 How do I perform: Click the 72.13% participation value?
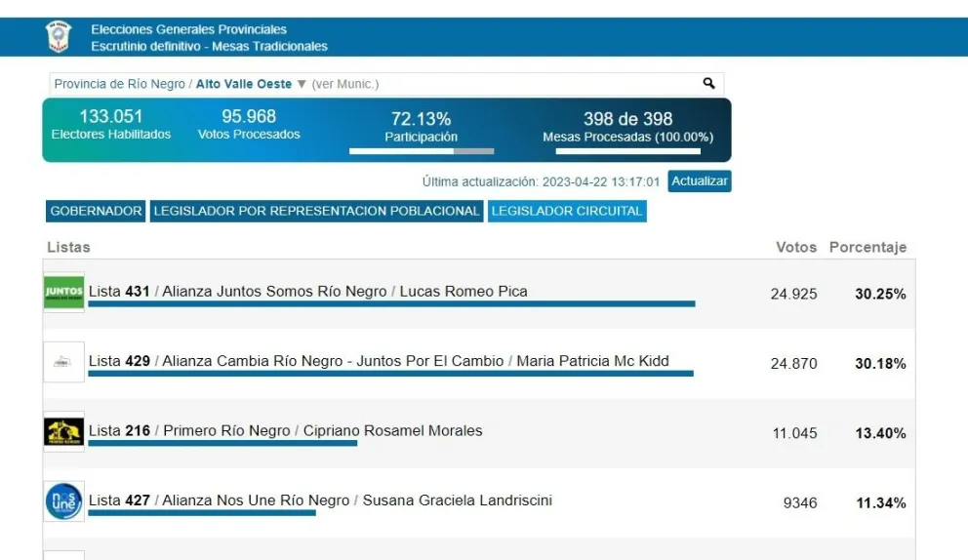(x=421, y=119)
